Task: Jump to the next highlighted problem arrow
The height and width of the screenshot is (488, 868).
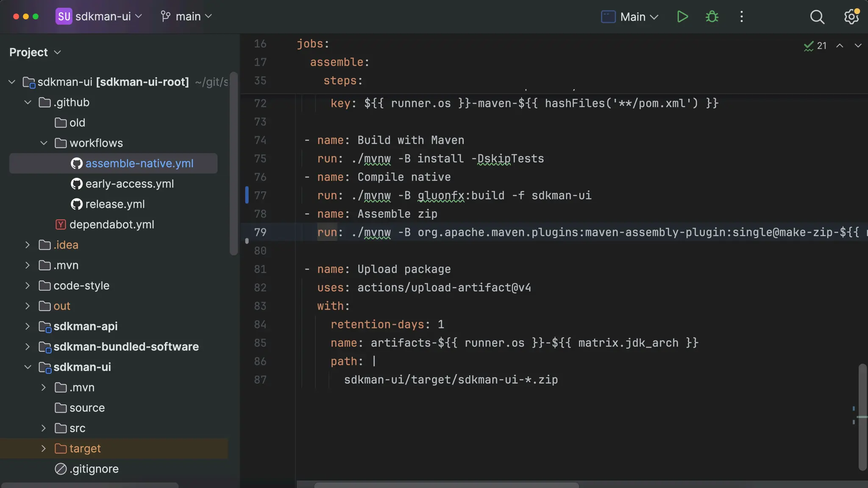Action: coord(858,46)
